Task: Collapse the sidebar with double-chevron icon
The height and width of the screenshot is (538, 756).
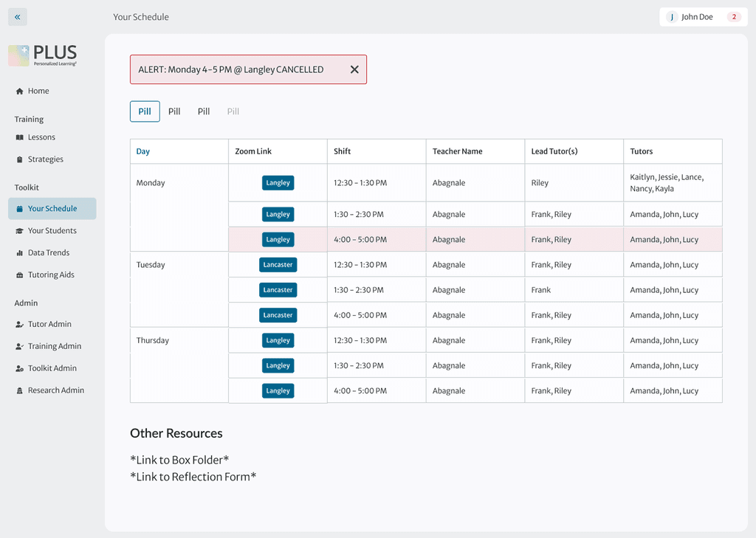Action: coord(18,17)
